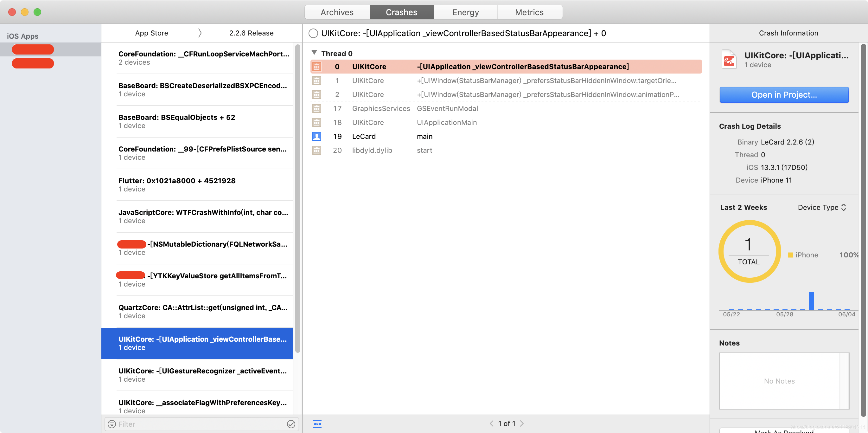The height and width of the screenshot is (433, 868).
Task: Click the filter icon in search field
Action: click(112, 424)
